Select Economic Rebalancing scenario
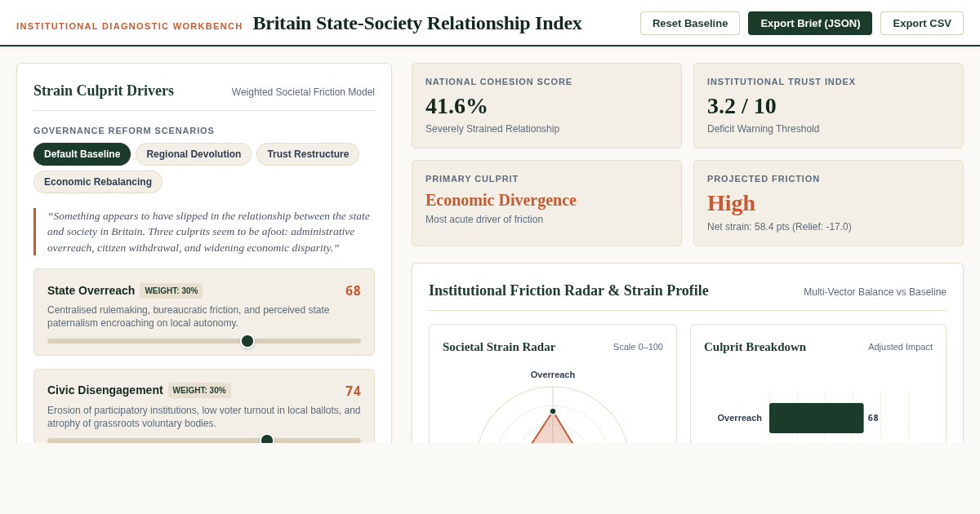Screen dimensions: 980x514 [98, 182]
